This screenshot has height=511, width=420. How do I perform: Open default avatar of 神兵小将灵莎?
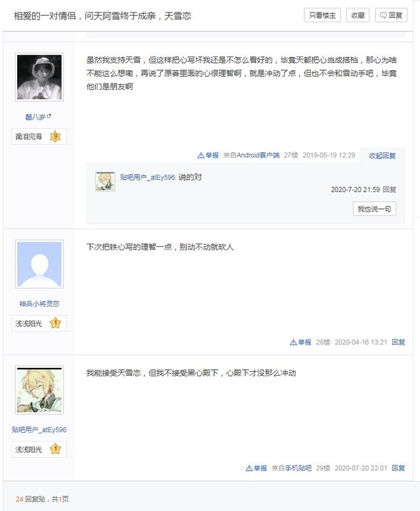coord(39,264)
